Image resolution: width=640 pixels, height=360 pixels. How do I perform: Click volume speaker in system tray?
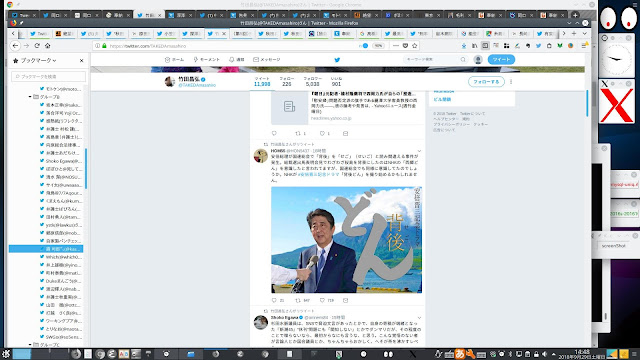pyautogui.click(x=544, y=354)
